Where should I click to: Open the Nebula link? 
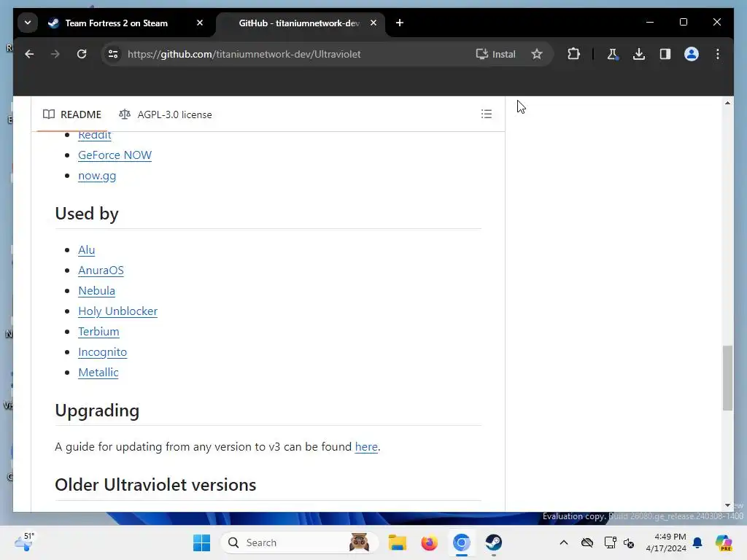point(97,291)
